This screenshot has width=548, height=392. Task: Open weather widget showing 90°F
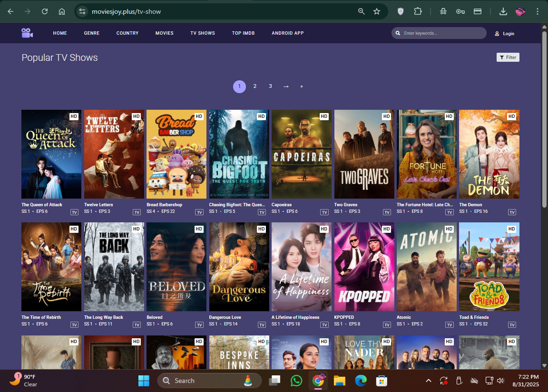pos(23,381)
